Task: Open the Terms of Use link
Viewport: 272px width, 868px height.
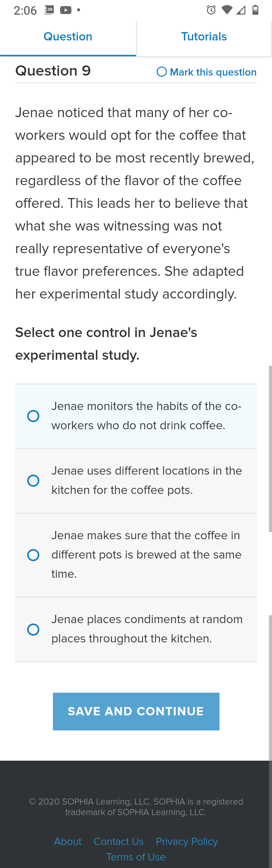Action: pos(136,857)
